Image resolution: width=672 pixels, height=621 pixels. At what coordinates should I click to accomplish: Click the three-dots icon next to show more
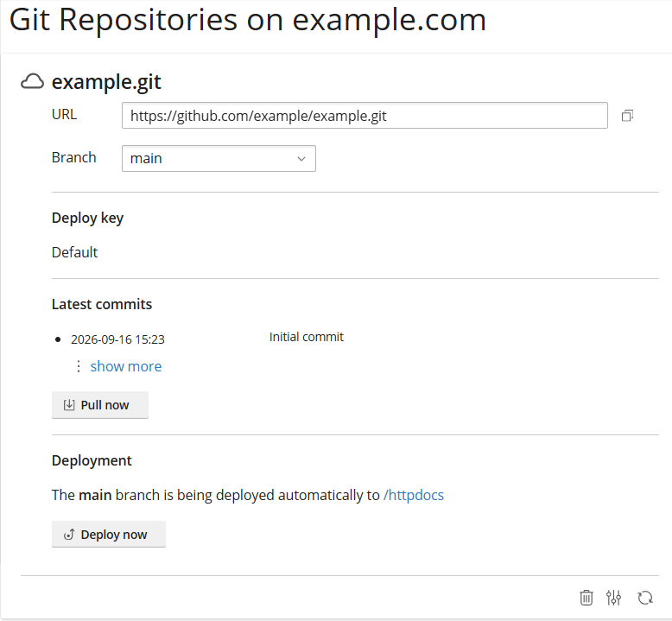pos(79,366)
